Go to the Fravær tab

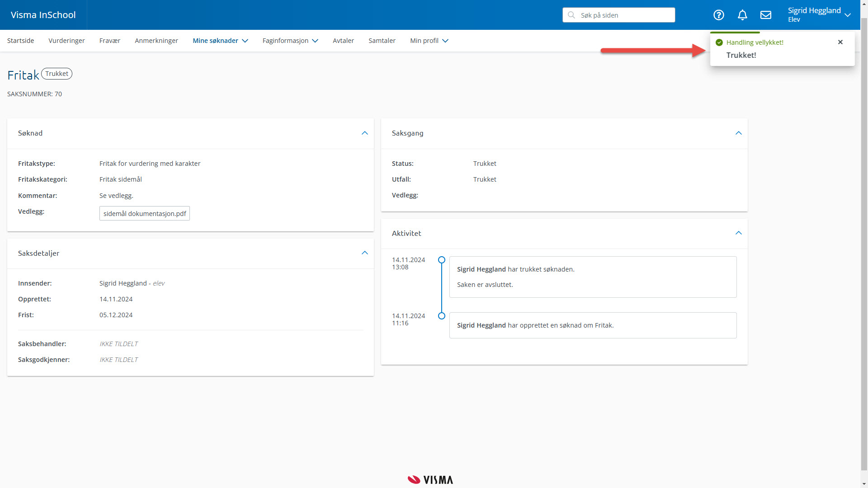pos(110,41)
